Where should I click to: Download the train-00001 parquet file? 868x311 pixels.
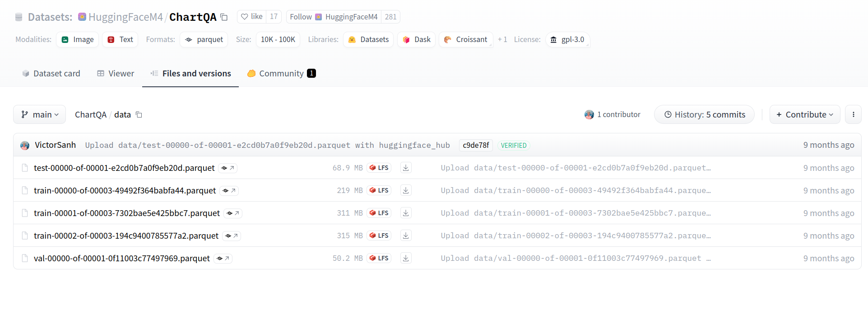click(x=406, y=213)
